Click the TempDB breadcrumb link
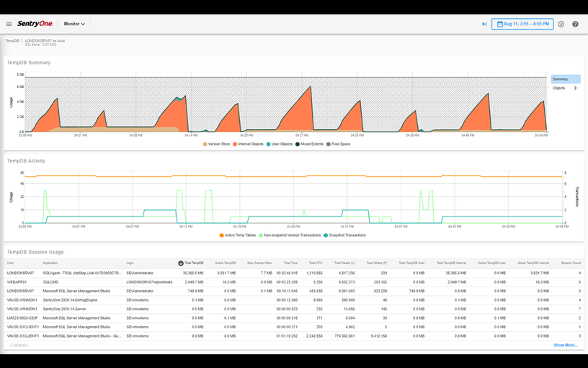This screenshot has width=588, height=368. click(x=12, y=40)
